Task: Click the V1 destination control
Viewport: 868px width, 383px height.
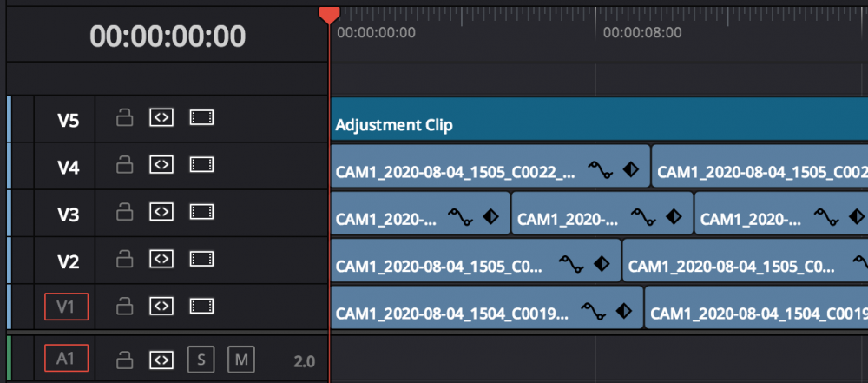Action: click(x=67, y=306)
